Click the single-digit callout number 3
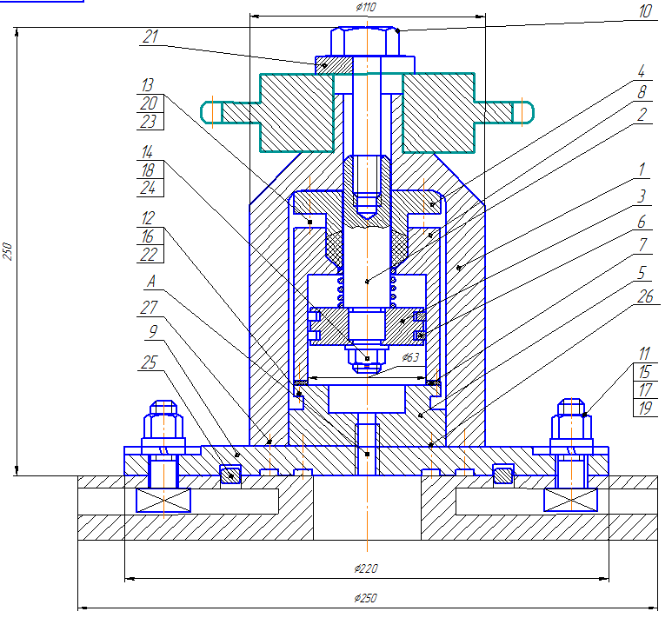 click(642, 196)
